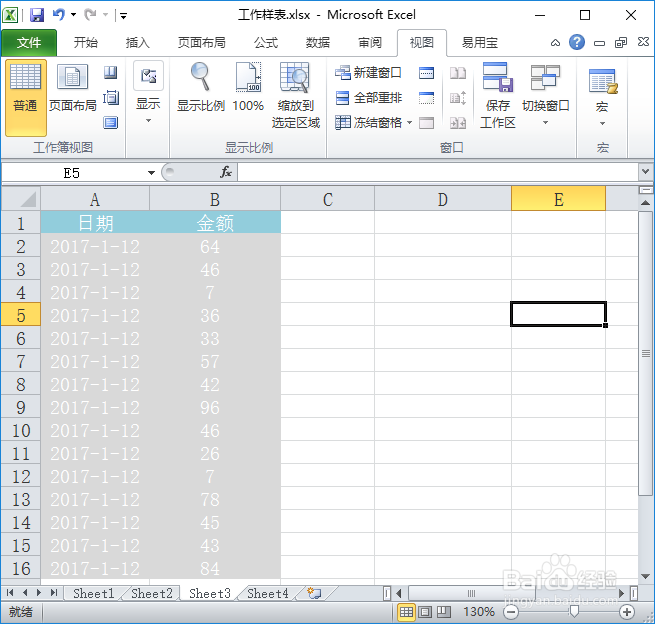Switch to the 页面布局 ribbon tab

(201, 43)
